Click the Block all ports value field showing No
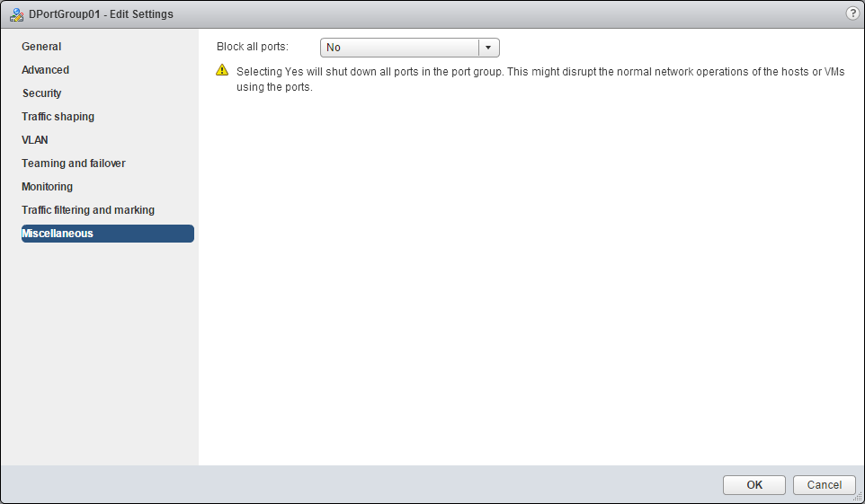Screen dimensions: 865x504 pyautogui.click(x=399, y=48)
